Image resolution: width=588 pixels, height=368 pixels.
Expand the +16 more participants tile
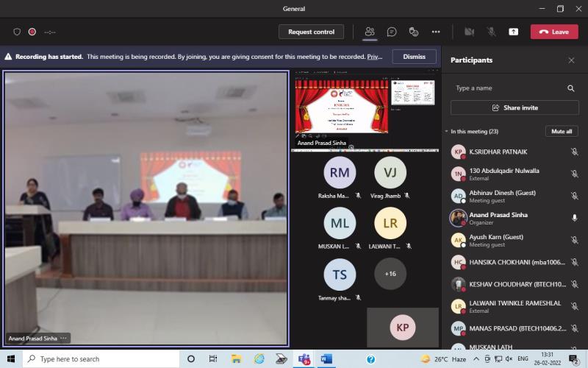[390, 274]
